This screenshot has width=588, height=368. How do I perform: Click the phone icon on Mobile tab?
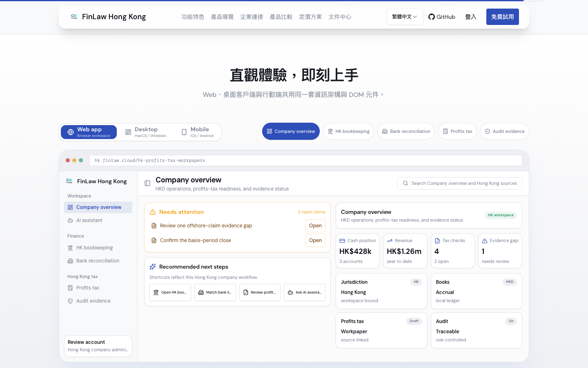click(x=184, y=132)
